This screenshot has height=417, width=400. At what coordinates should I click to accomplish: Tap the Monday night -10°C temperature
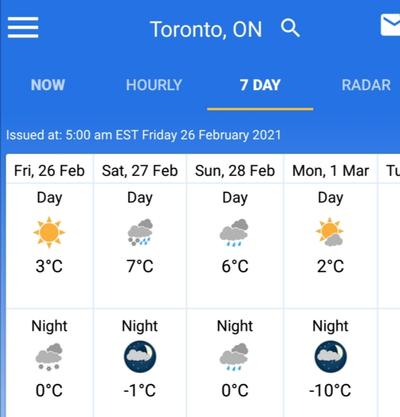pos(330,390)
